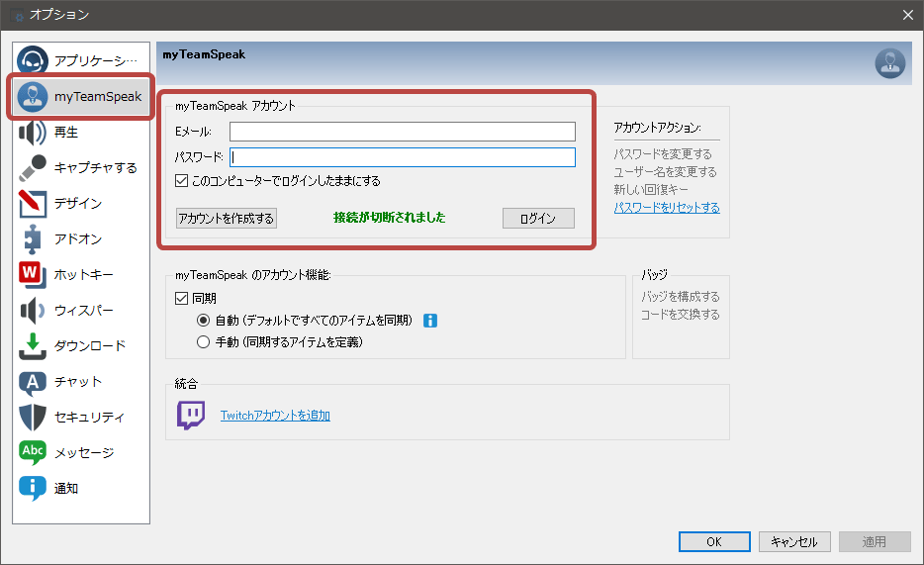Toggle このコンピューターでログインしたままにする checkbox
This screenshot has height=565, width=924.
[x=181, y=181]
